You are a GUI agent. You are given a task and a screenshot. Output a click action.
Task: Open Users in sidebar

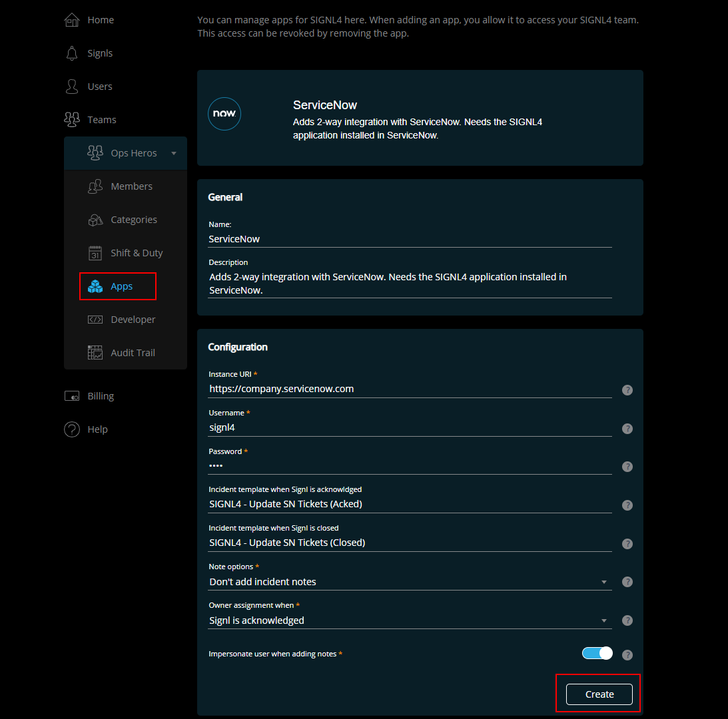(x=100, y=87)
